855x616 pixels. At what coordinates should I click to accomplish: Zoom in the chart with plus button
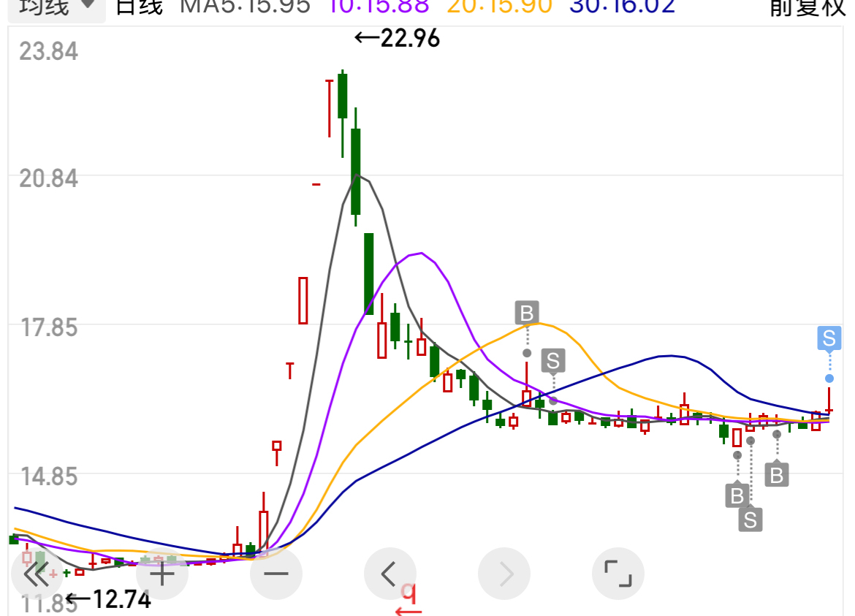tap(162, 574)
